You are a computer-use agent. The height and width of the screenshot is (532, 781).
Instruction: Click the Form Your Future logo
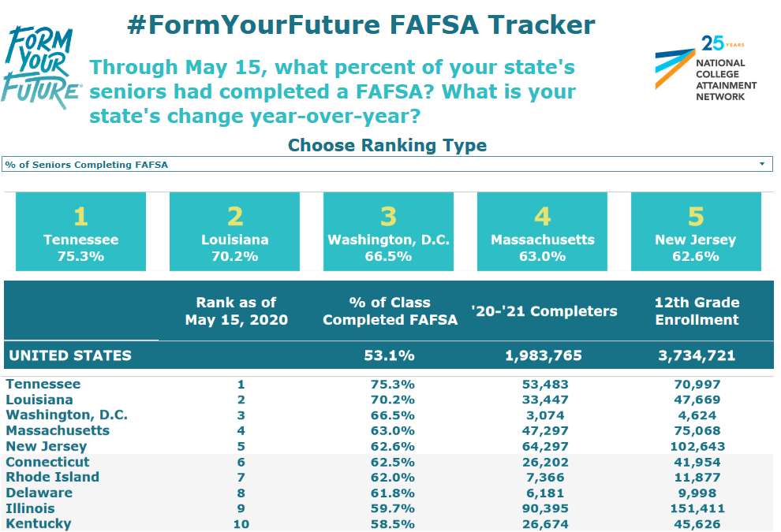(40, 66)
